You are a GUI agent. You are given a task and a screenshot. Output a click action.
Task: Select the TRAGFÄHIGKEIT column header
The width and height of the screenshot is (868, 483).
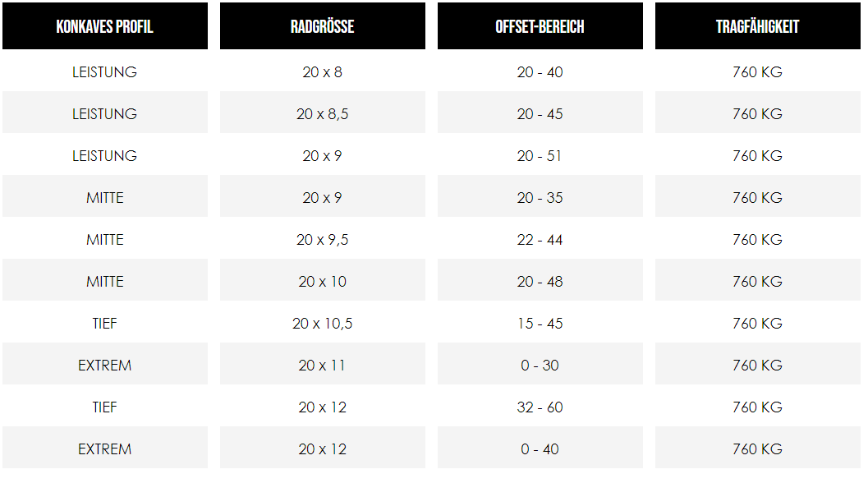tap(757, 26)
